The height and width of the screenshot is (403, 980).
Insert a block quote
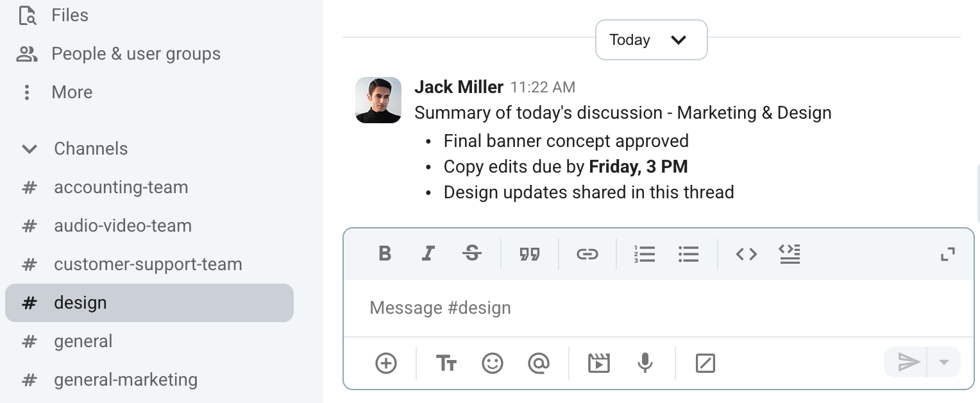tap(530, 254)
